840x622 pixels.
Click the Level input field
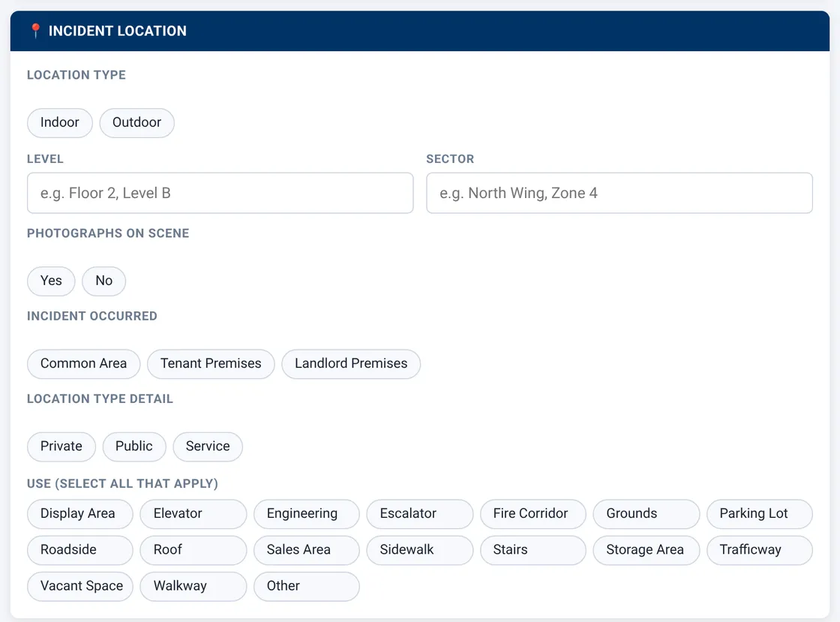coord(220,193)
